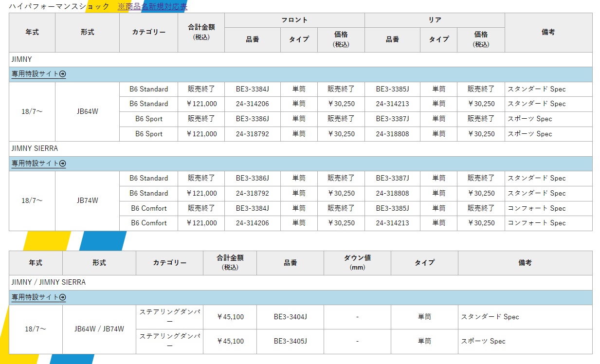The width and height of the screenshot is (600, 364).
Task: Click ¥121,000 total in the 24-318792 B6 Sport row
Action: pos(201,134)
